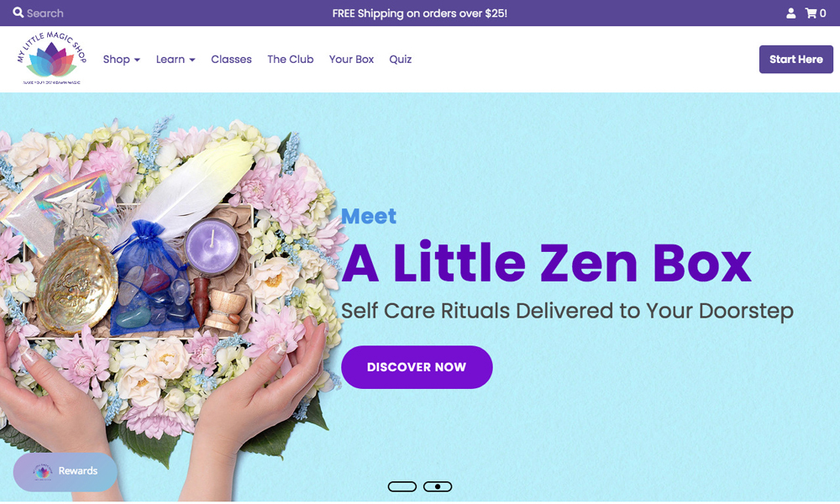Open the Your Box link

[351, 60]
